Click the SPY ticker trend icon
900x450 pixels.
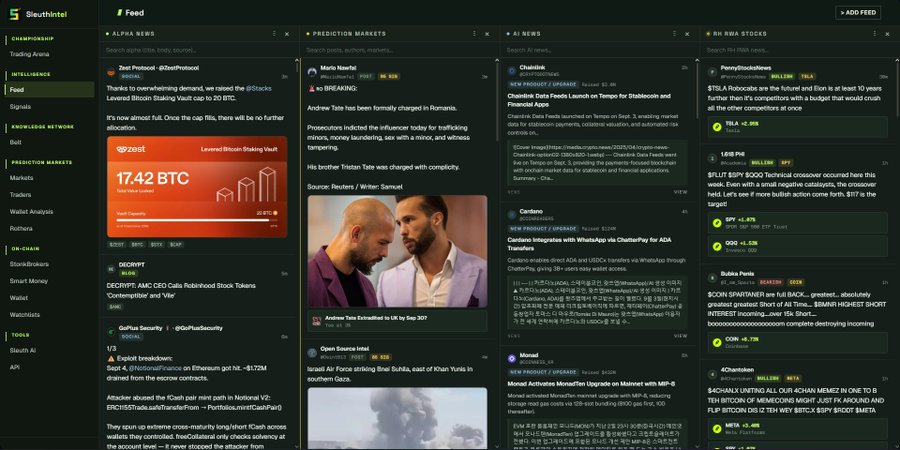717,223
